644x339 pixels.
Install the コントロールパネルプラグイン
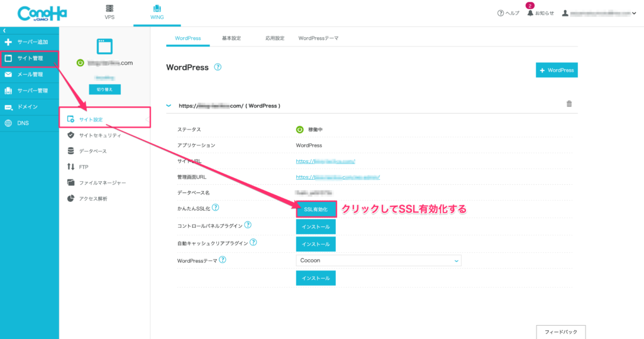[316, 227]
